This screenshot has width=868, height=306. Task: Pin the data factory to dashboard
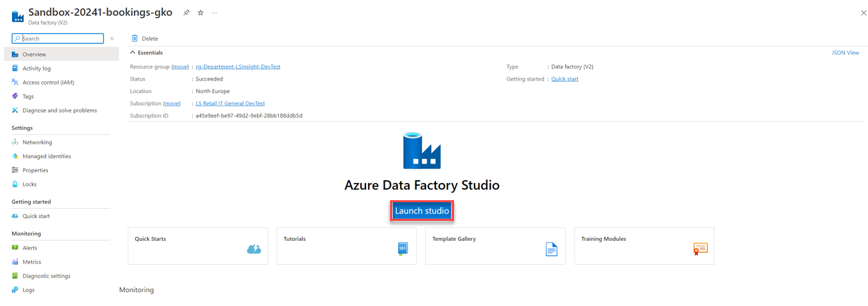coord(186,13)
